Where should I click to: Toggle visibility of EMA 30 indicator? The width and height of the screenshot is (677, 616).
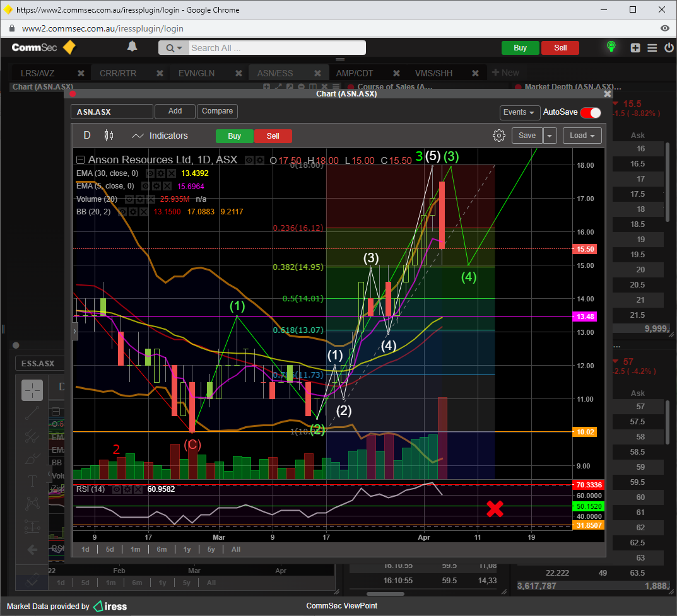point(150,173)
